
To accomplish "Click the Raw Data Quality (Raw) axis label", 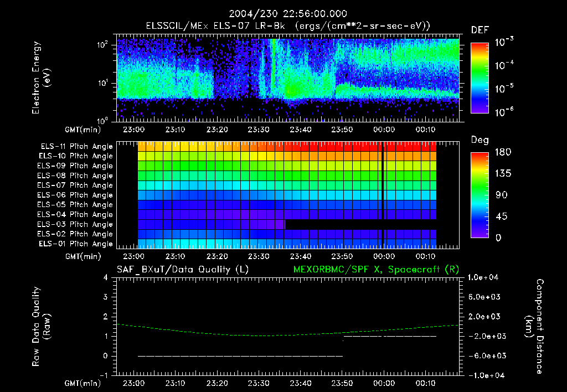I will (41, 327).
